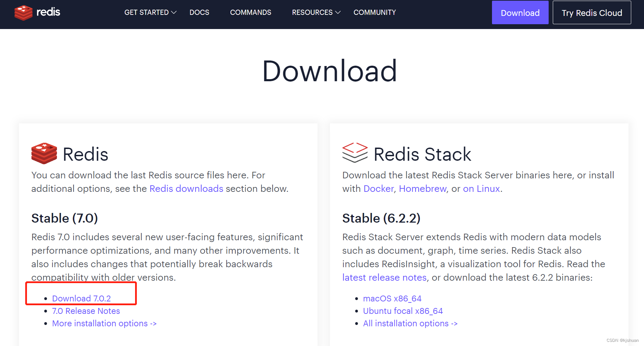Click the Redis logo in the navbar

tap(37, 12)
